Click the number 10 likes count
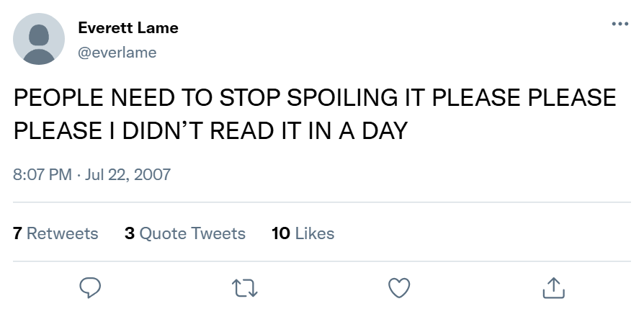This screenshot has width=644, height=327. [281, 233]
